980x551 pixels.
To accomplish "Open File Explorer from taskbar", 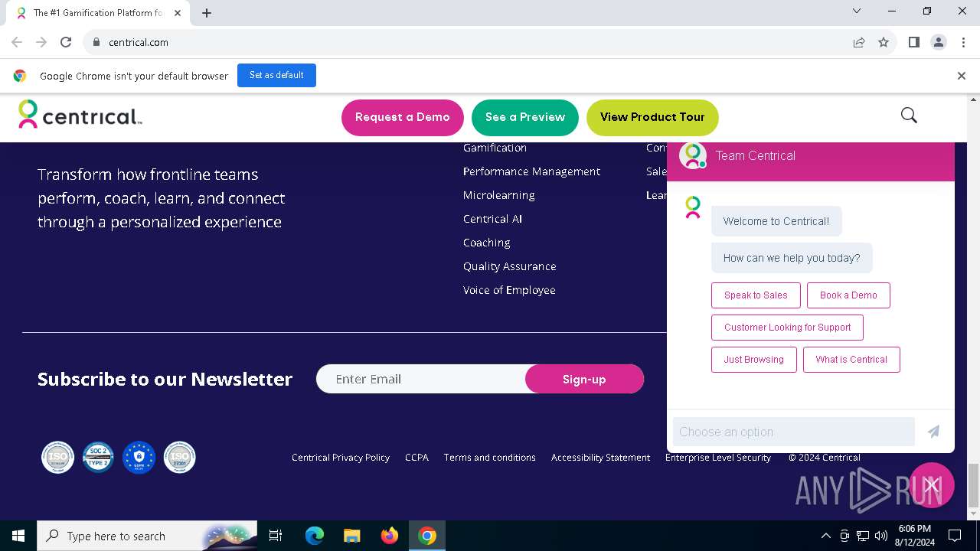I will pyautogui.click(x=352, y=536).
